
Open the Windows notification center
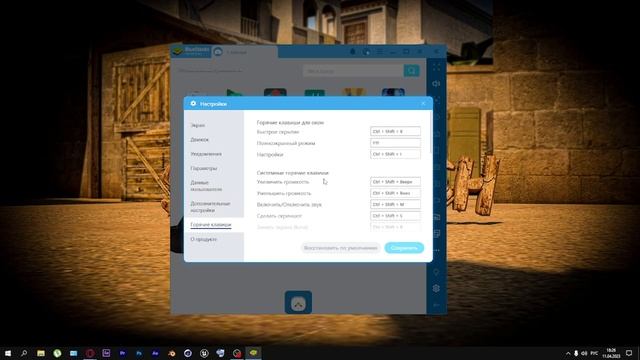pyautogui.click(x=629, y=353)
